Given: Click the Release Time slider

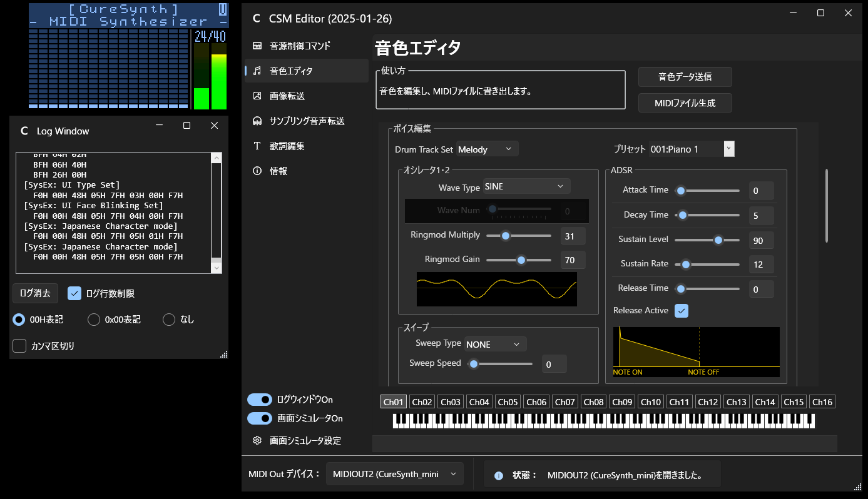Looking at the screenshot, I should (x=707, y=289).
